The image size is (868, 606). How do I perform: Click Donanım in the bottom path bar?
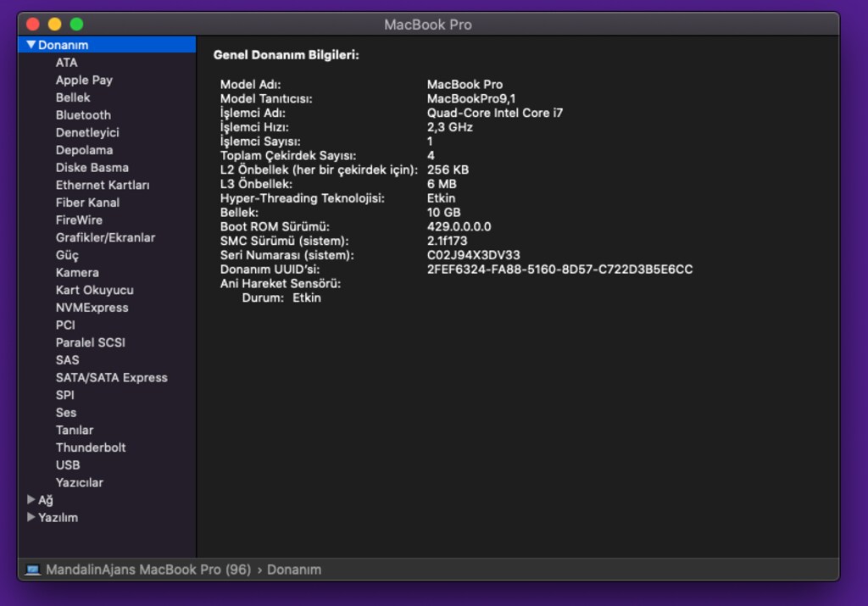pyautogui.click(x=294, y=570)
